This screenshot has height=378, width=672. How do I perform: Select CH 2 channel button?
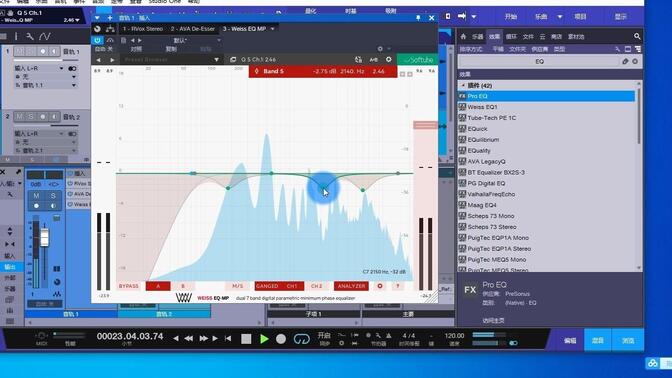316,286
